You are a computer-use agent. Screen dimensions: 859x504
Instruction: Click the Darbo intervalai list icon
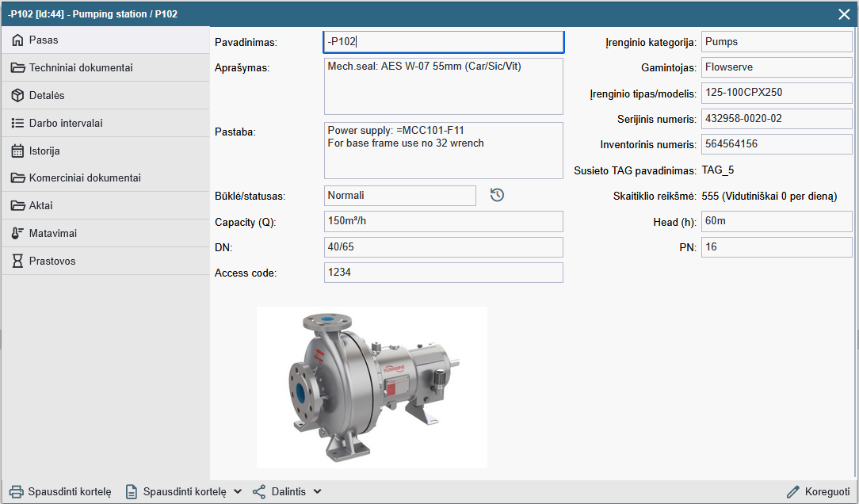click(x=17, y=124)
